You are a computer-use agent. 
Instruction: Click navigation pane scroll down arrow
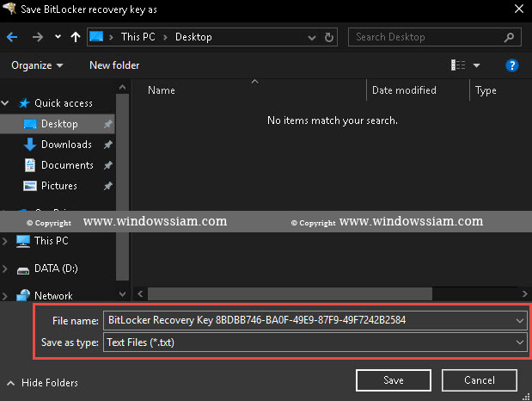(x=123, y=293)
